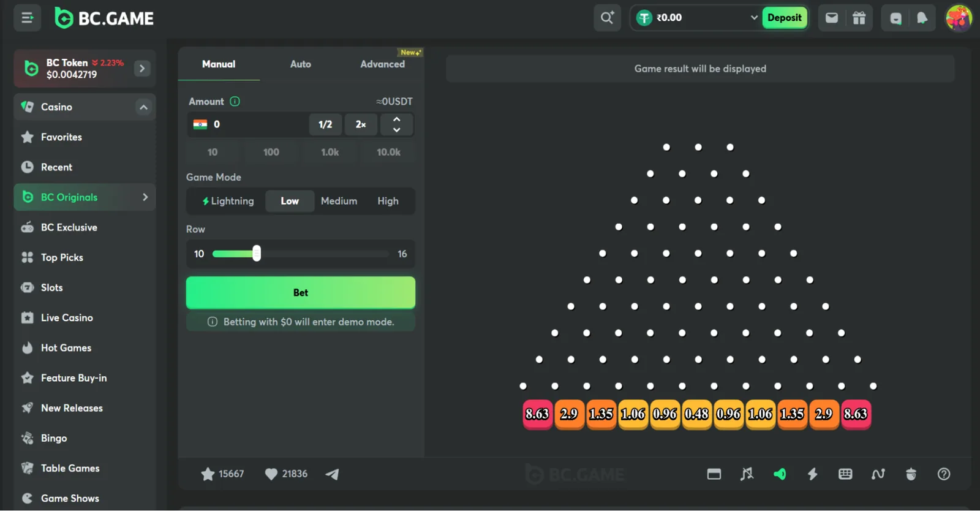
Task: Select Medium game mode
Action: pyautogui.click(x=339, y=201)
